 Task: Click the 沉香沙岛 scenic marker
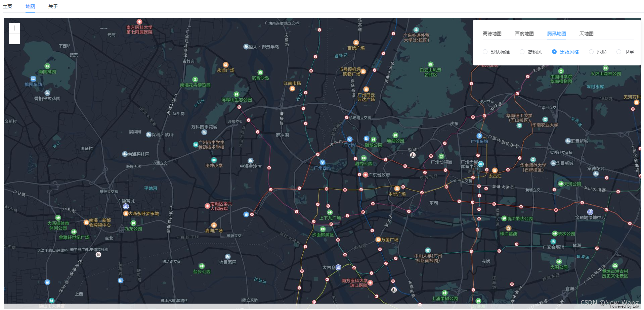point(260,72)
